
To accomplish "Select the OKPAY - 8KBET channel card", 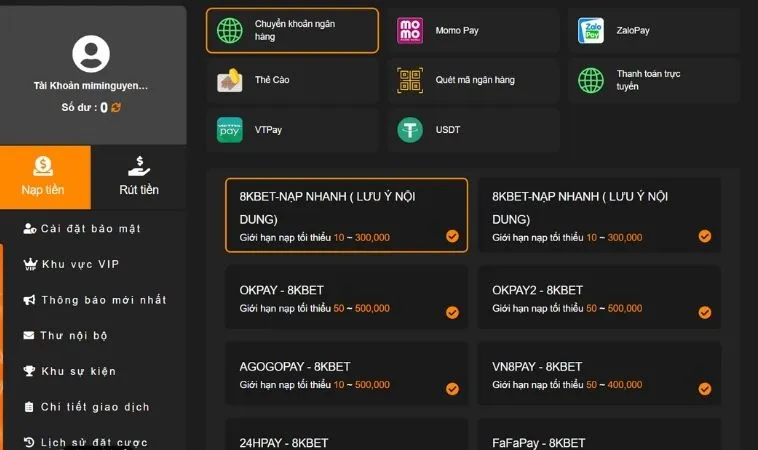I will click(347, 297).
